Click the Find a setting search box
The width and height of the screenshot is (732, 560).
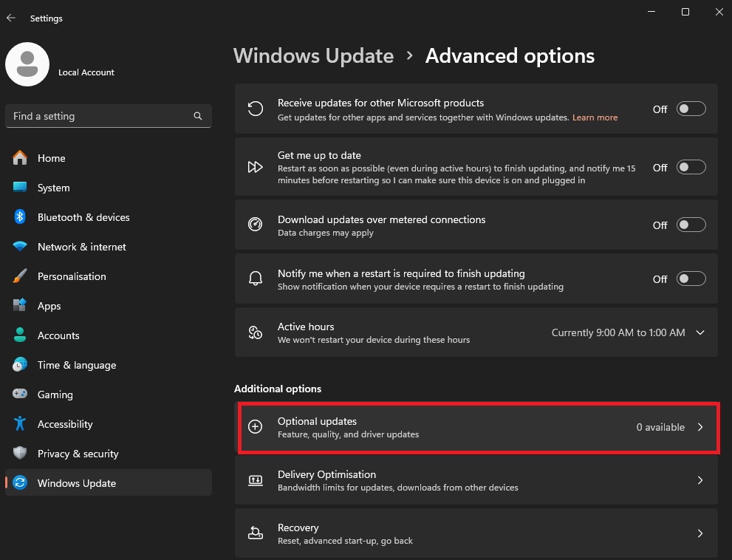pyautogui.click(x=100, y=116)
